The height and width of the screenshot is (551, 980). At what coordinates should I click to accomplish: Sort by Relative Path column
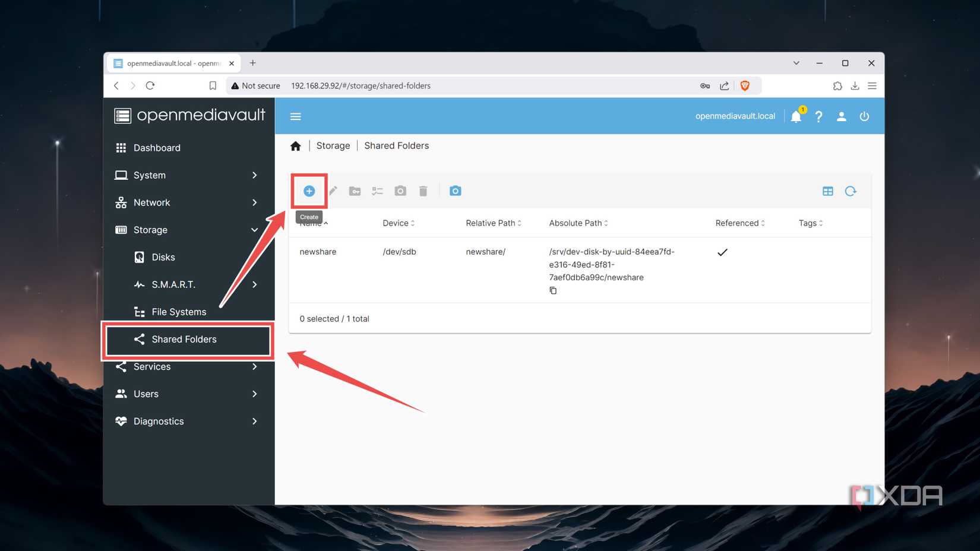(x=494, y=223)
